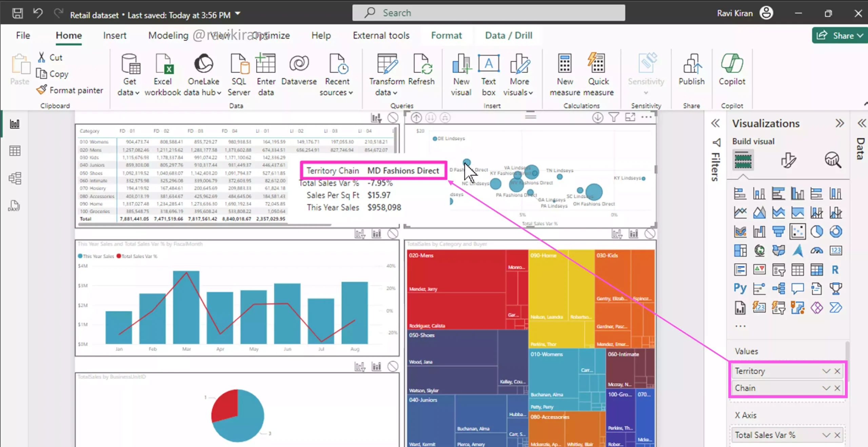Click the Enter data icon
Screen dimensions: 868x447
point(266,63)
